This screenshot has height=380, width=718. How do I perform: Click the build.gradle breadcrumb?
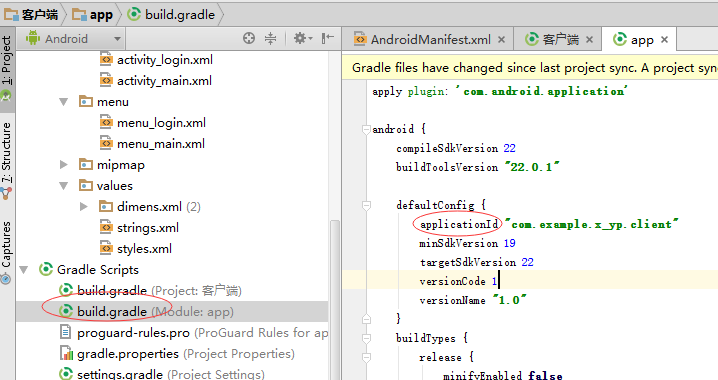click(171, 15)
